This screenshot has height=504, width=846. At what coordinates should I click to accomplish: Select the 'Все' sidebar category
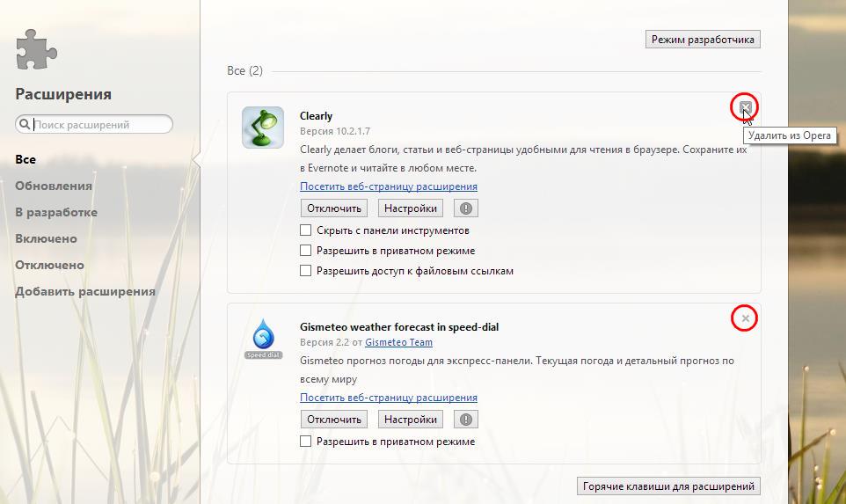click(x=26, y=159)
